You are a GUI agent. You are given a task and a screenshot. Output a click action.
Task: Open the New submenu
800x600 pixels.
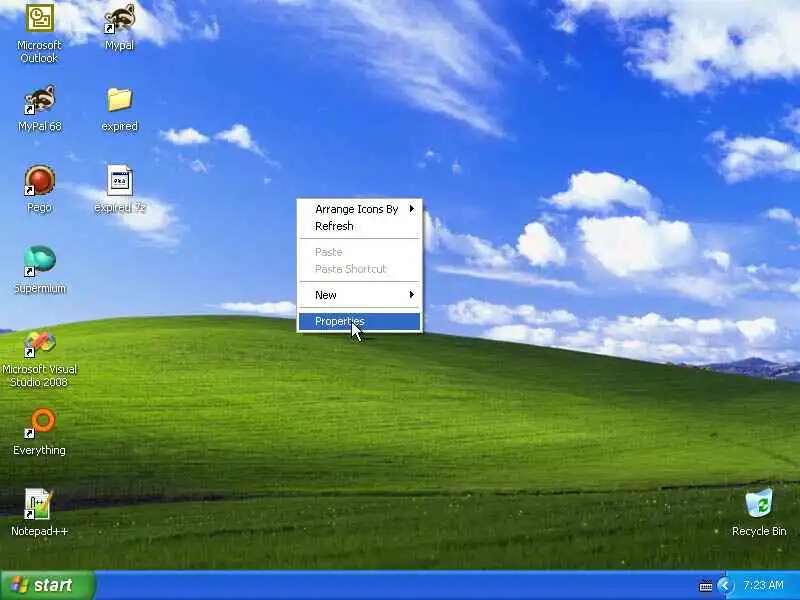coord(360,295)
